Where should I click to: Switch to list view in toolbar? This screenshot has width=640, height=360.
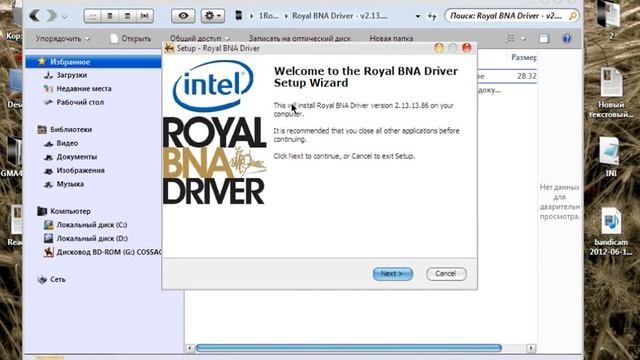click(x=110, y=16)
